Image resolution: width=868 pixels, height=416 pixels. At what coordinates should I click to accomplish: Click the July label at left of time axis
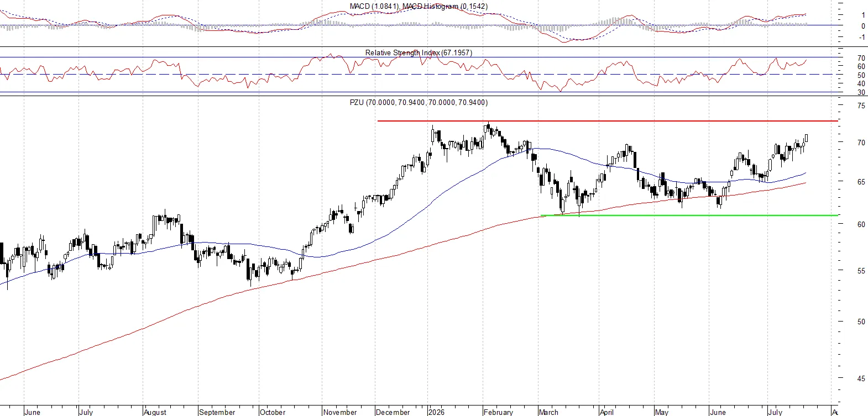pyautogui.click(x=86, y=412)
